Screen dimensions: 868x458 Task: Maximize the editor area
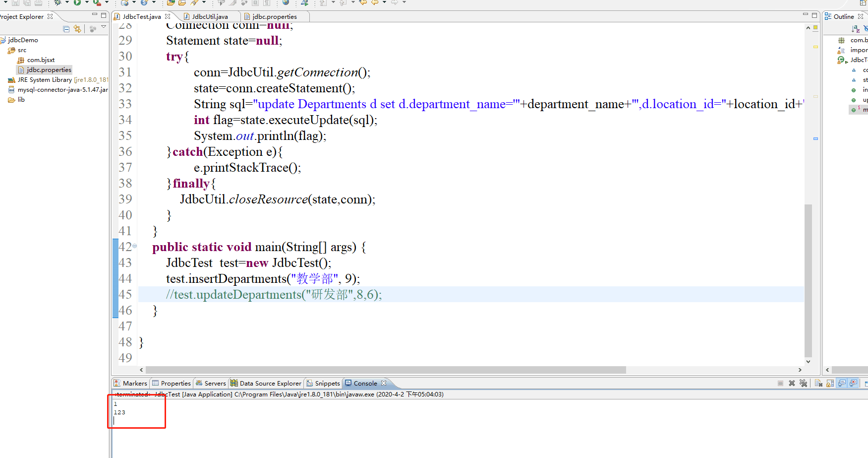coord(814,15)
